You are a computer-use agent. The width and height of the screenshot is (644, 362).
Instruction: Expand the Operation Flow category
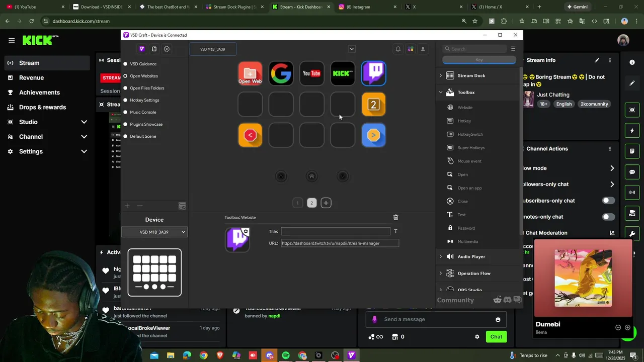[441, 274]
